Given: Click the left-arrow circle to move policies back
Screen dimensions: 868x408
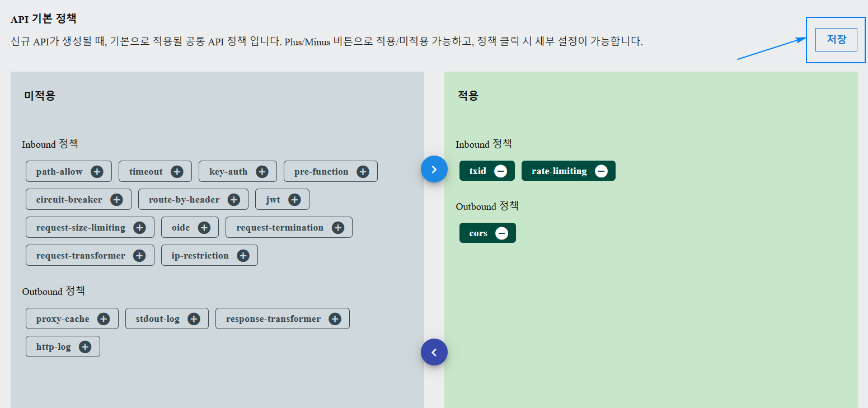Looking at the screenshot, I should click(434, 352).
